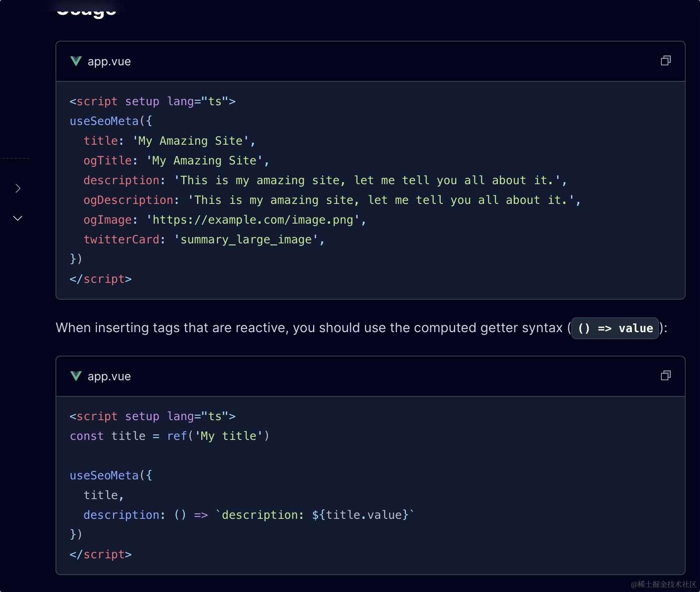The image size is (700, 592).
Task: Click the first useSeoMeta function call
Action: 104,121
